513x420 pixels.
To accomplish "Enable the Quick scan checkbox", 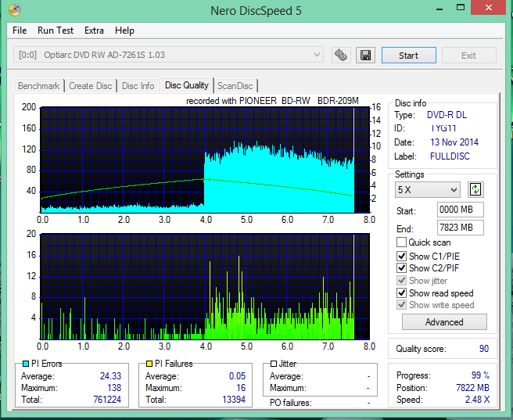I will pos(401,242).
